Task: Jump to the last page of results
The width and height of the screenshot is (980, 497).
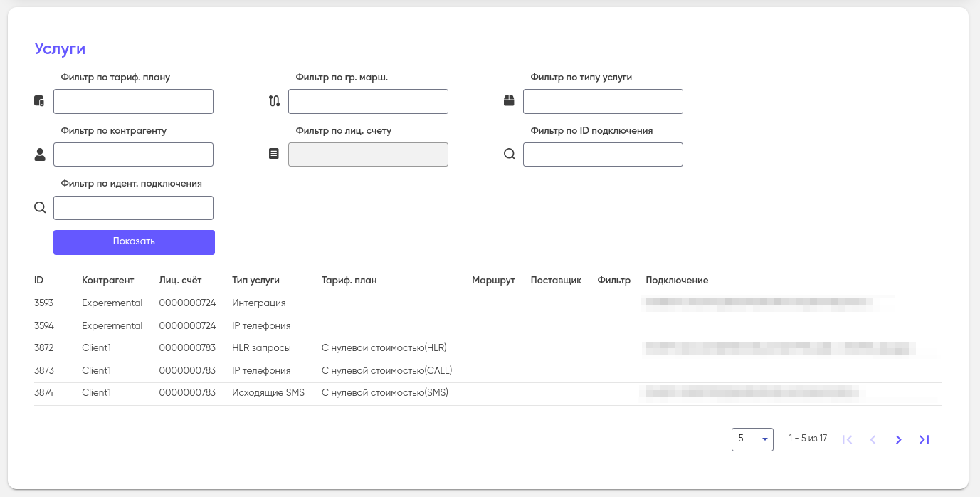Action: [x=924, y=440]
